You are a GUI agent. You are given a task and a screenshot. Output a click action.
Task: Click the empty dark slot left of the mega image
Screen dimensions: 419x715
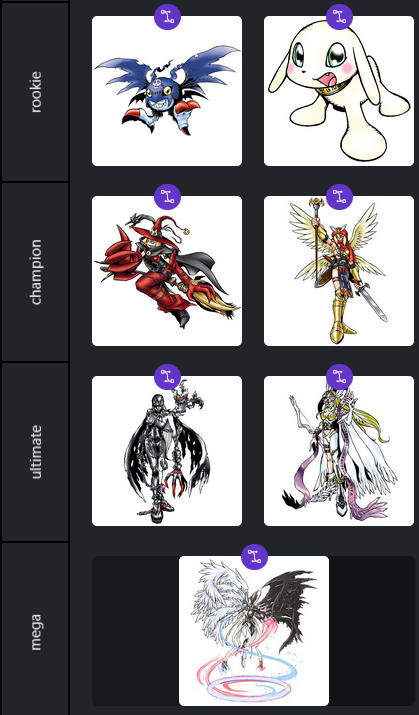(135, 631)
